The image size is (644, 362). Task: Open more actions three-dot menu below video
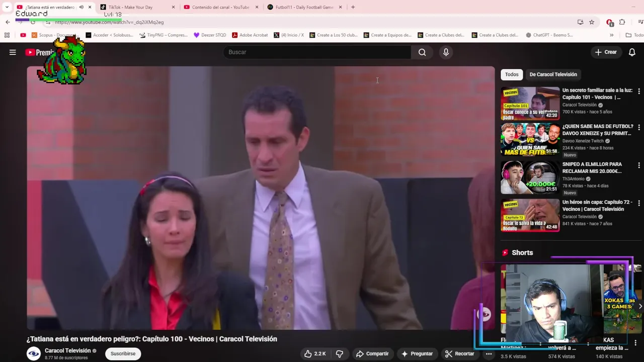click(x=489, y=354)
